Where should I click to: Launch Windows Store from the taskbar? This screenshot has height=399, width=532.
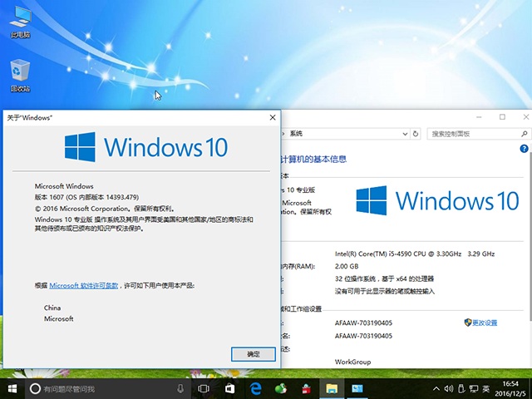(230, 388)
